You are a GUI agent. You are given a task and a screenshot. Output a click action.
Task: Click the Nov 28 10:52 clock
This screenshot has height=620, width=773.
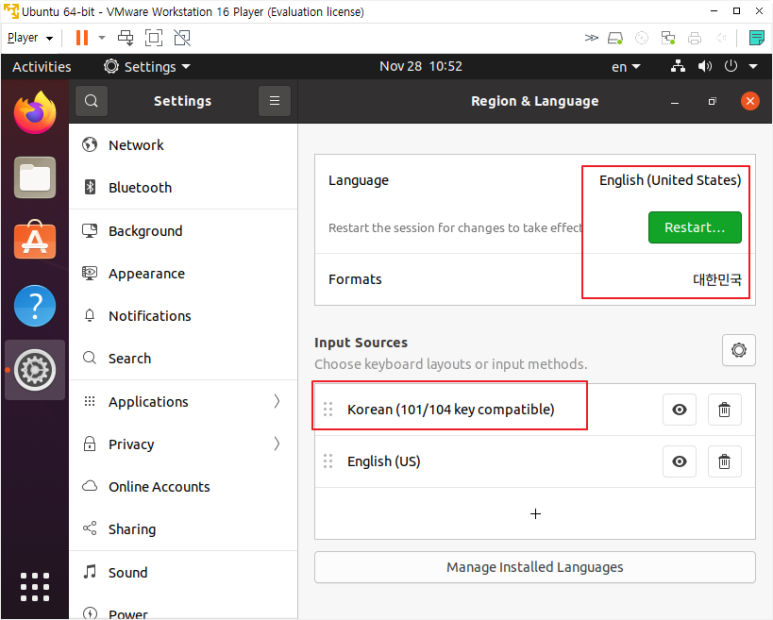[x=421, y=66]
